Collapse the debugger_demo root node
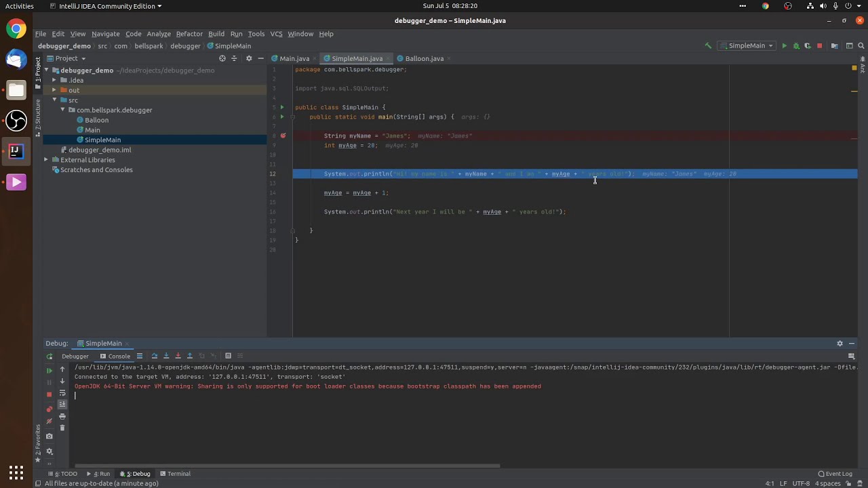 pyautogui.click(x=47, y=70)
